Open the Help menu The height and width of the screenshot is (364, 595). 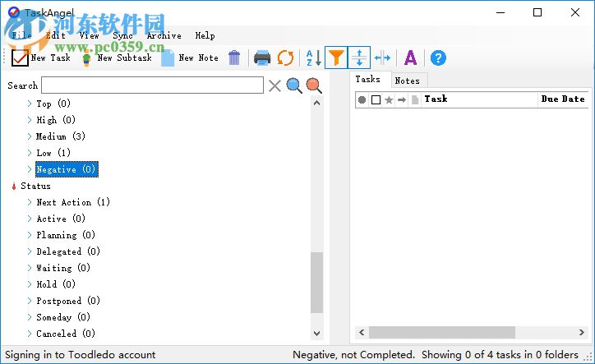click(x=205, y=35)
